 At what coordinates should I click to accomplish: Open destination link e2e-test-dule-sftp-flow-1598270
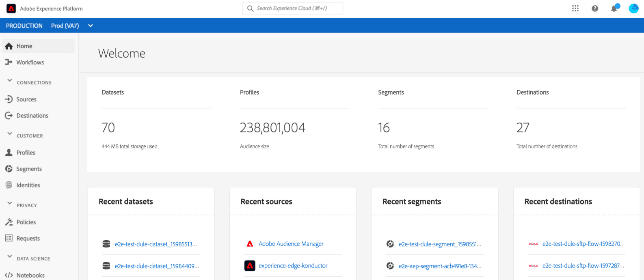pyautogui.click(x=583, y=244)
